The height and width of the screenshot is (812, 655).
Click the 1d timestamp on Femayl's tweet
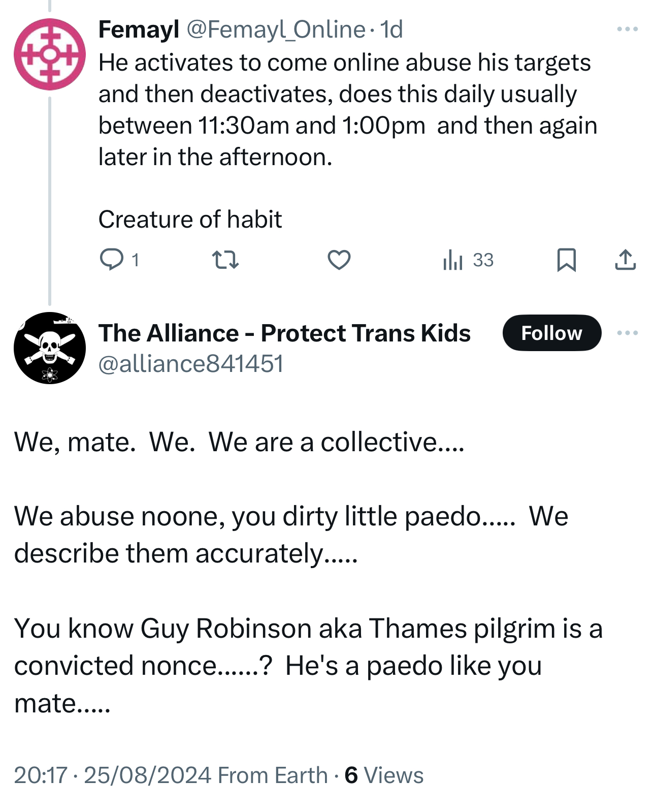click(x=391, y=29)
